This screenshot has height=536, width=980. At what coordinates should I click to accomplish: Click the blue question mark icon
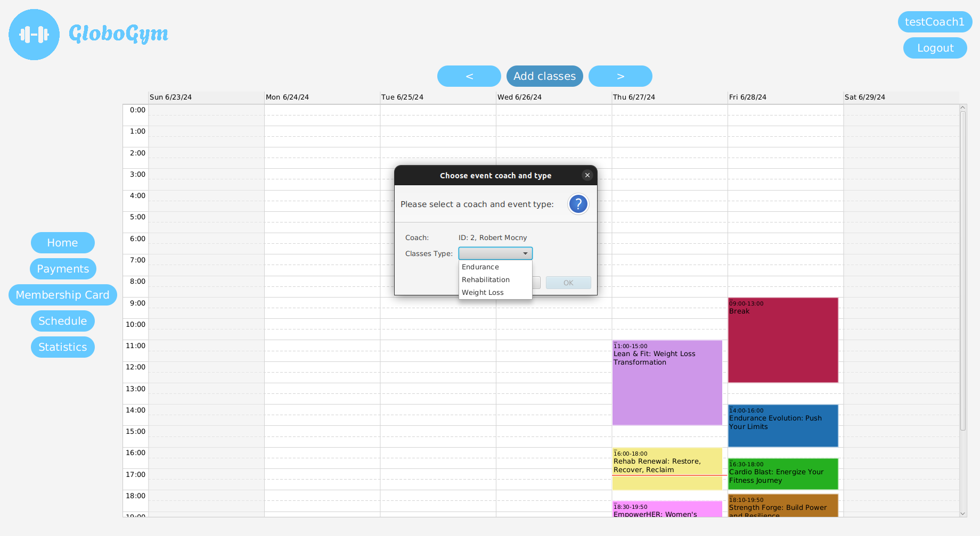click(578, 204)
